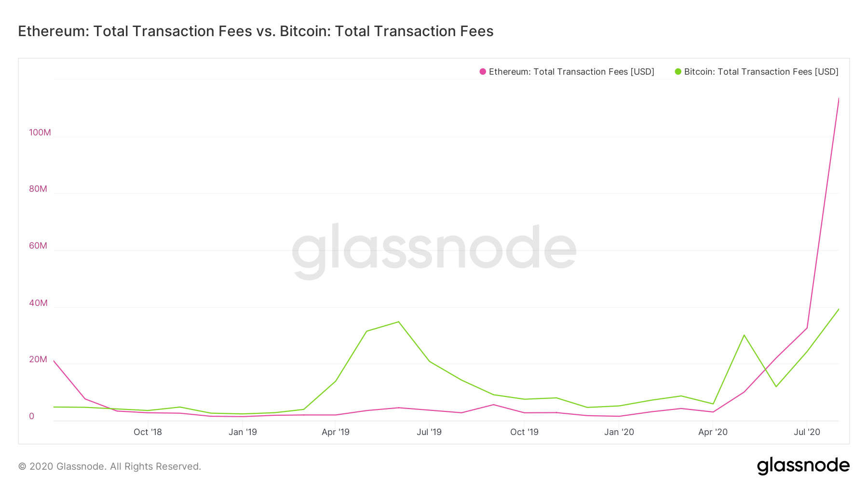Click the 100M y-axis label
868x488 pixels.
40,132
